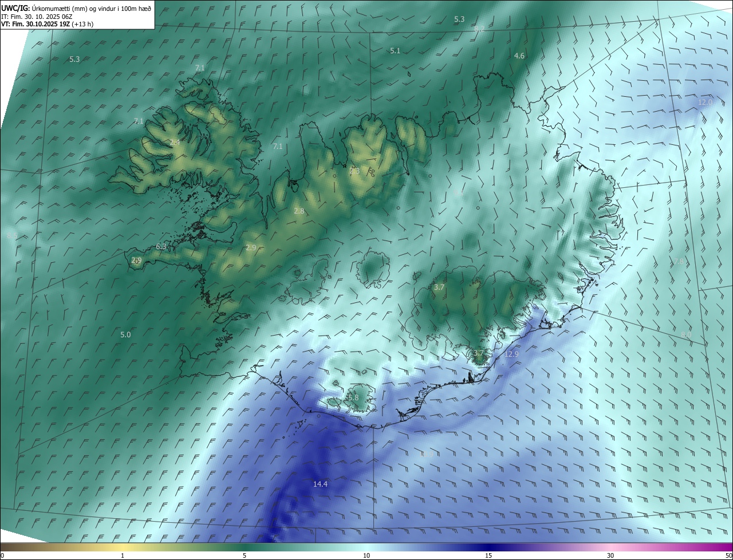Screen dimensions: 733x560
Task: Click the initial time line 'IT: Fim. 30. 10. 2025 06Z'
Action: tap(37, 17)
